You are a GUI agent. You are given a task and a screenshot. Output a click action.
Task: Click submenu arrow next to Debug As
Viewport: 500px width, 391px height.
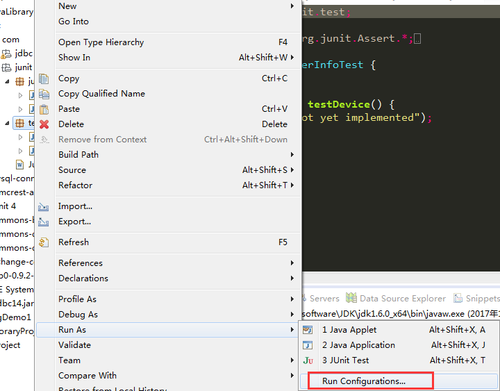coord(292,315)
